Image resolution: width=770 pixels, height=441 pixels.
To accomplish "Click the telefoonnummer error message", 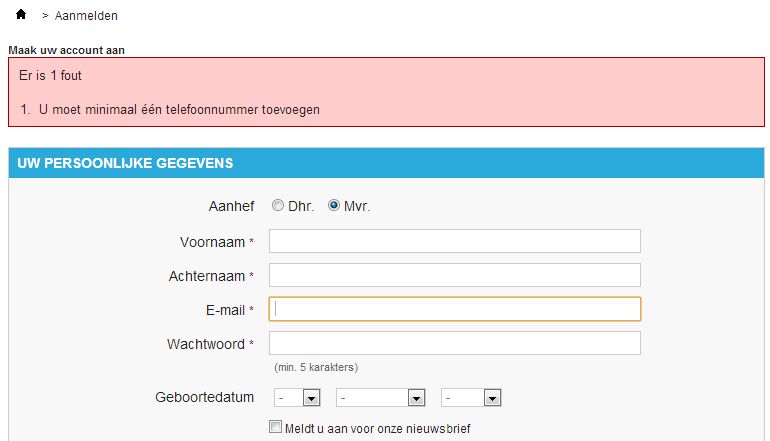I will pyautogui.click(x=179, y=109).
